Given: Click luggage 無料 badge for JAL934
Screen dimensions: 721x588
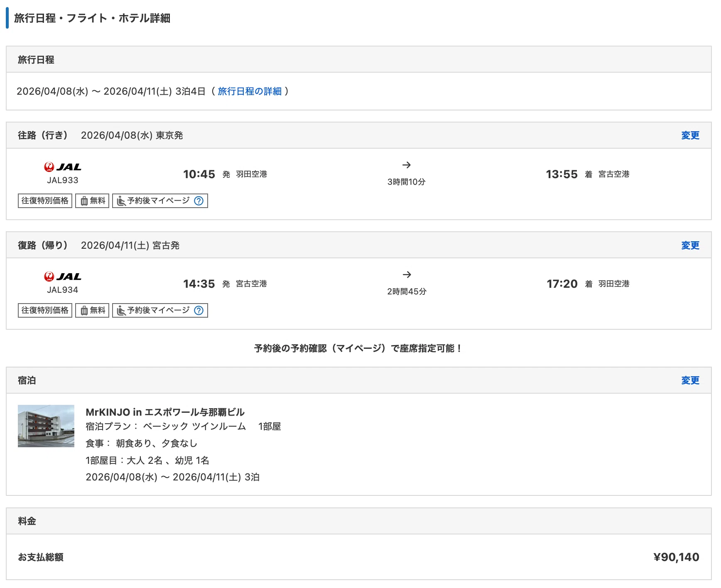Looking at the screenshot, I should click(92, 311).
